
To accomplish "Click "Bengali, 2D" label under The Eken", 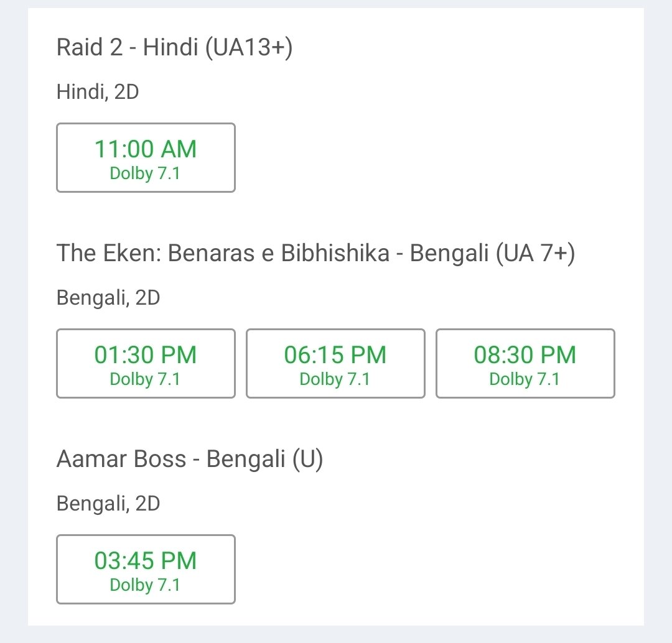I will pyautogui.click(x=108, y=298).
